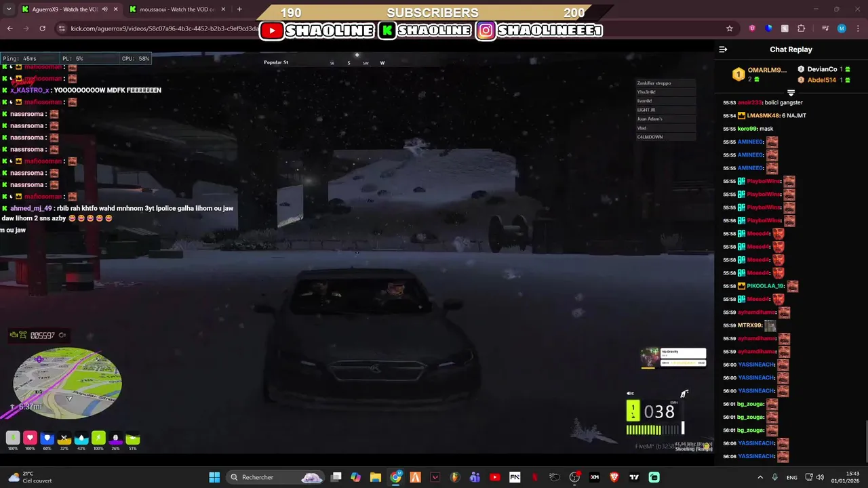The height and width of the screenshot is (488, 868).
Task: Switch to the moussaoui VOD tab
Action: click(x=178, y=9)
